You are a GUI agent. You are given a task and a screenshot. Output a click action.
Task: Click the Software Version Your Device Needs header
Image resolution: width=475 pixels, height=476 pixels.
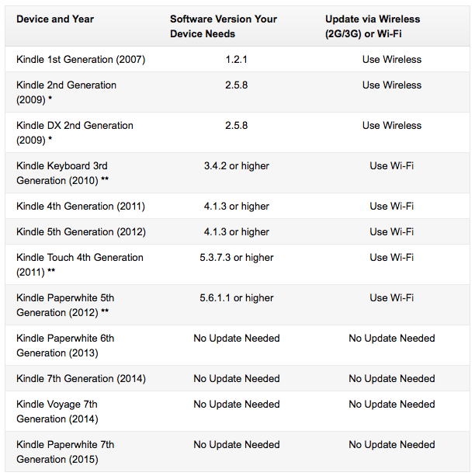tap(224, 26)
